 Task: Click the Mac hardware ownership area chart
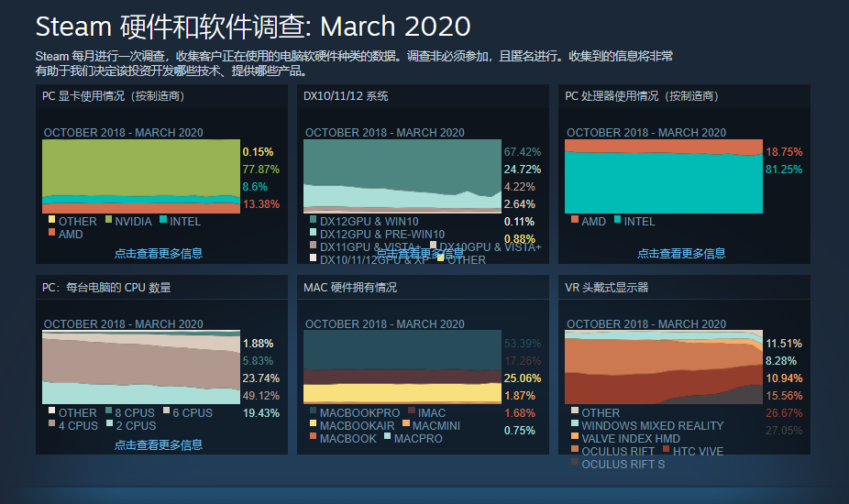pyautogui.click(x=402, y=367)
